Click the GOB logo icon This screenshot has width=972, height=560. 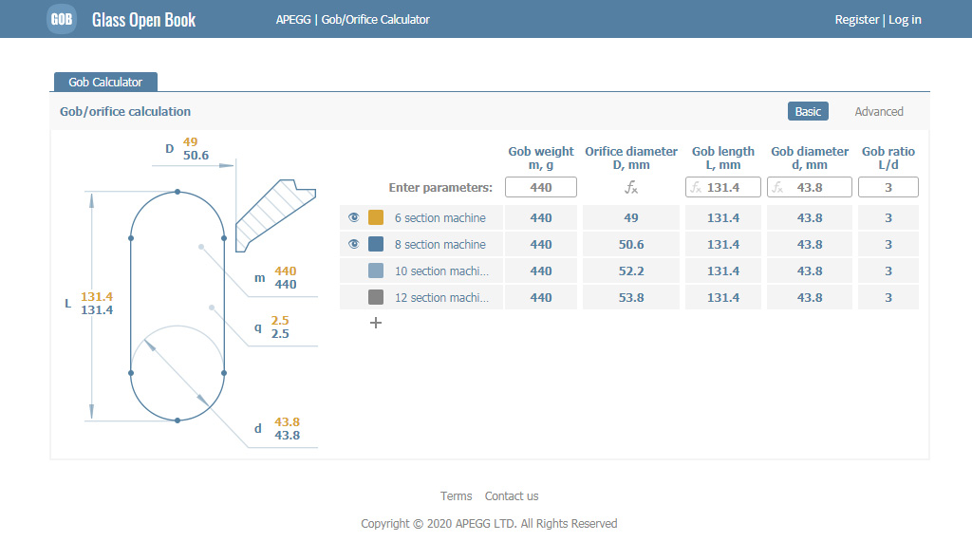click(x=62, y=19)
